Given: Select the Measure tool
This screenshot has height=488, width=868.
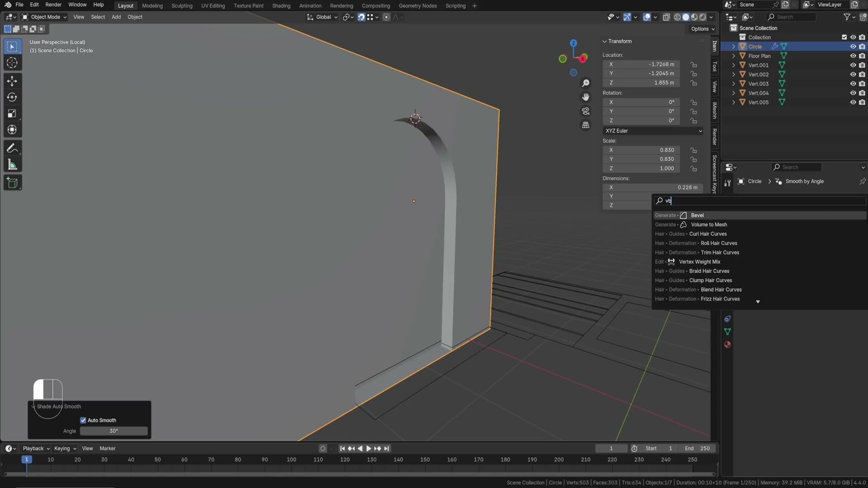Looking at the screenshot, I should (x=12, y=165).
